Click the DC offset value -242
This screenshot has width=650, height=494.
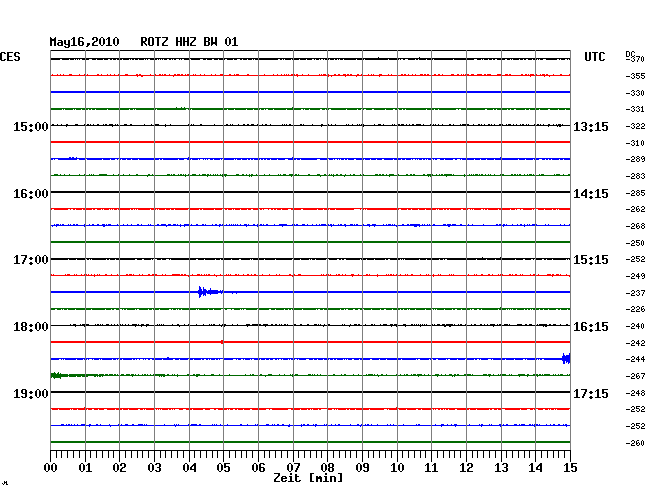[635, 343]
